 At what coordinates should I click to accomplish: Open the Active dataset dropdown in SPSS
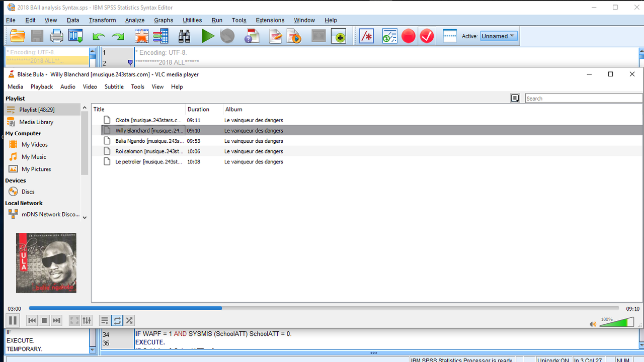[499, 36]
